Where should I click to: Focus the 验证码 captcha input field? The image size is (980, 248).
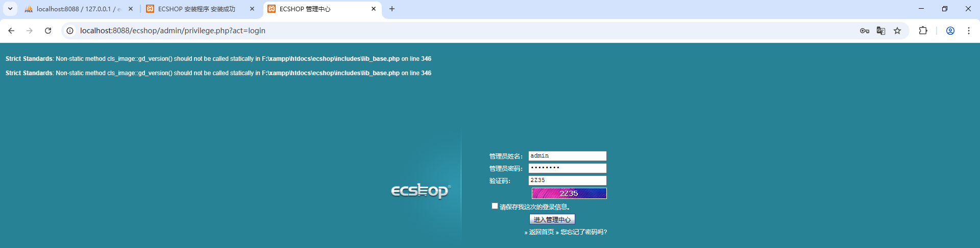click(568, 181)
